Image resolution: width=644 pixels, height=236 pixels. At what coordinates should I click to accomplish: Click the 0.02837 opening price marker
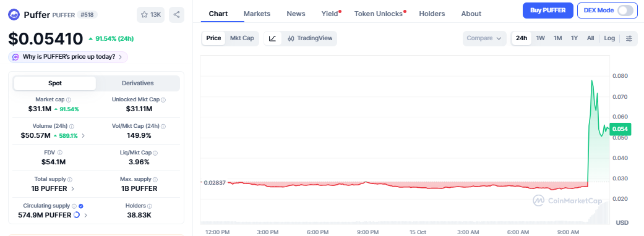click(215, 182)
